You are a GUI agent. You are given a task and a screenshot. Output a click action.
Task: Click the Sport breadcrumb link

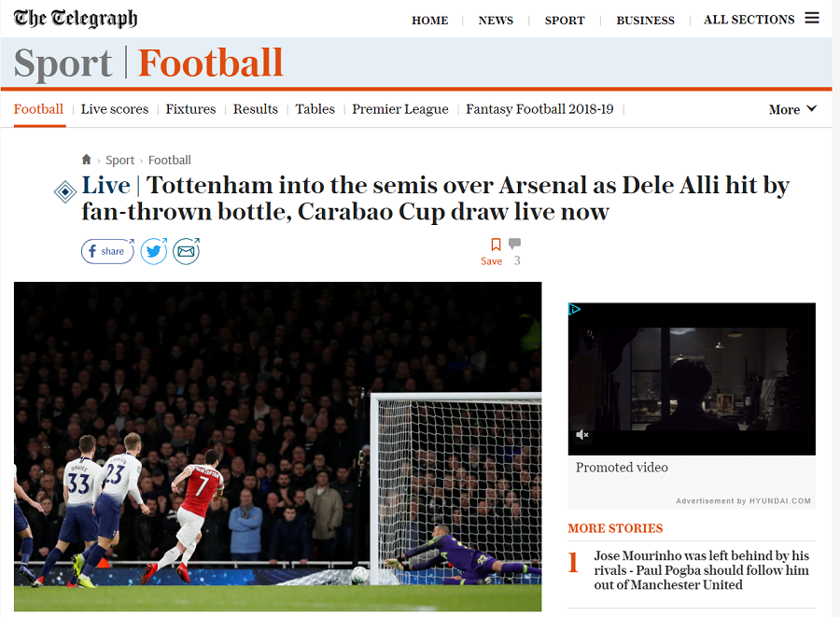click(x=120, y=160)
